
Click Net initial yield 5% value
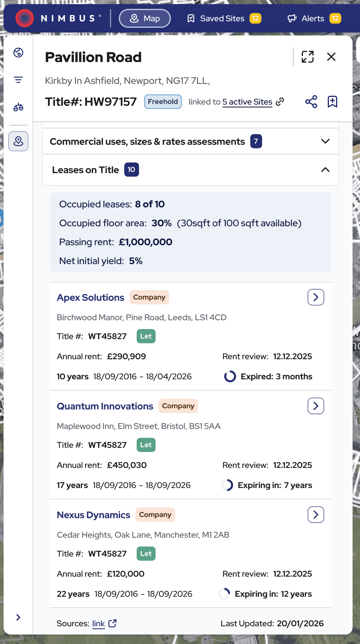[136, 261]
